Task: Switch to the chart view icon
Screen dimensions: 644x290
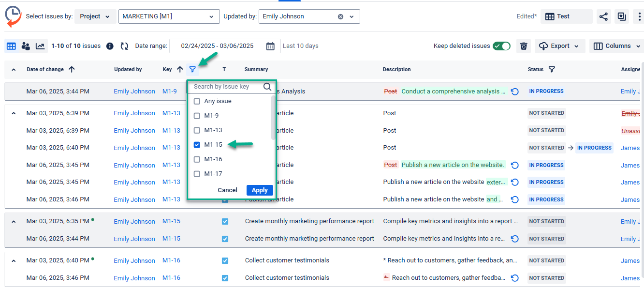Action: coord(40,46)
